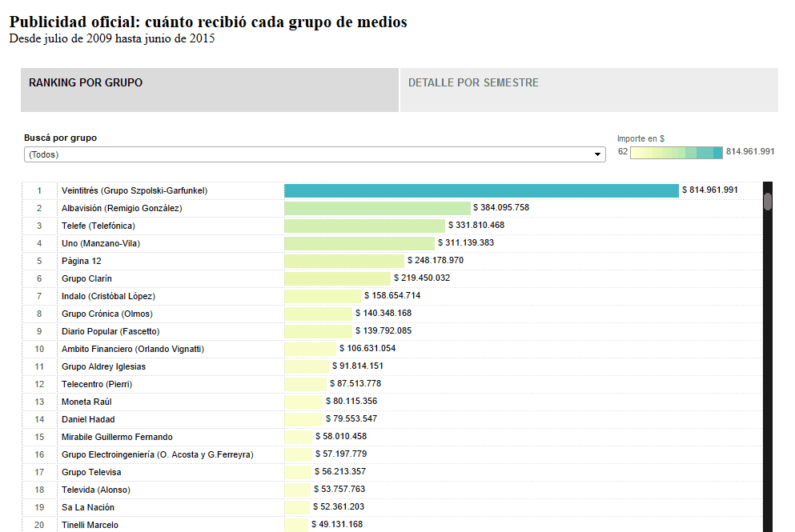Viewport: 795px width, 532px height.
Task: Select row label Indalo (Cristóbal López)
Action: 109,296
